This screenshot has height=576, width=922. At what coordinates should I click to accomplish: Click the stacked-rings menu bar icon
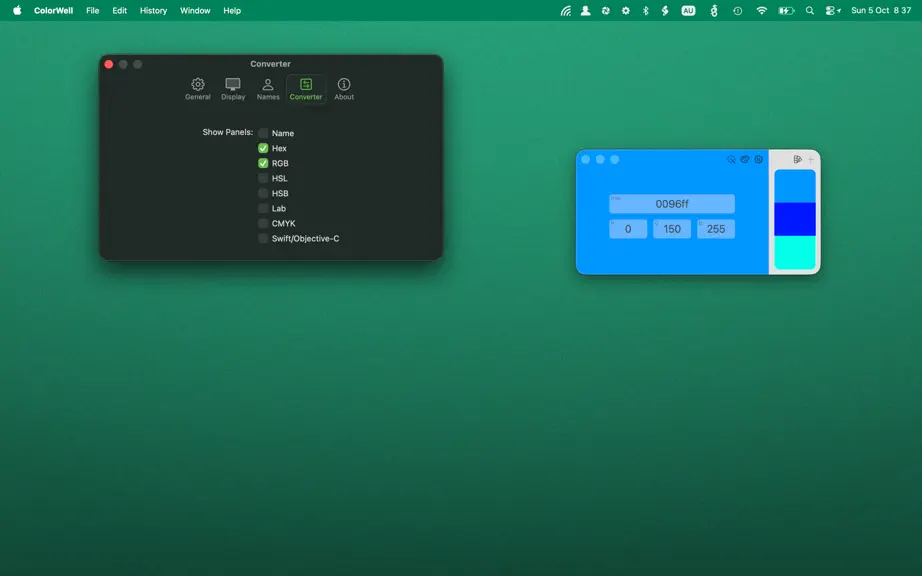click(713, 11)
